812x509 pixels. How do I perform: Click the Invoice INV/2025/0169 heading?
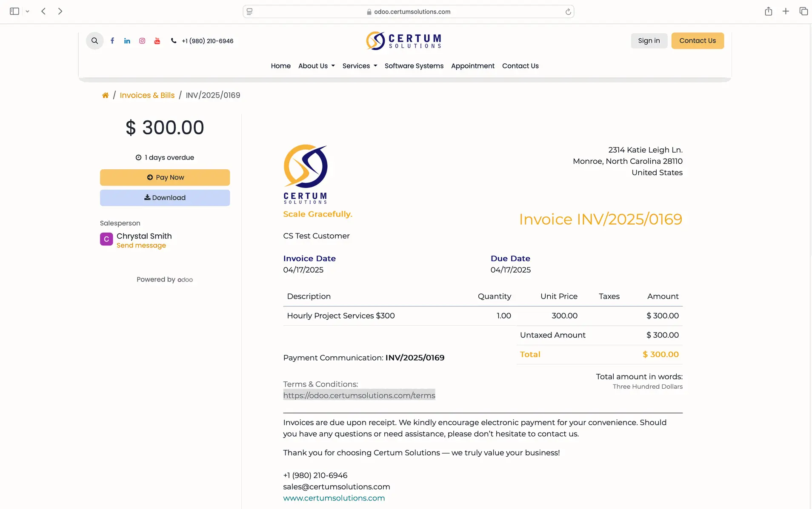(600, 219)
